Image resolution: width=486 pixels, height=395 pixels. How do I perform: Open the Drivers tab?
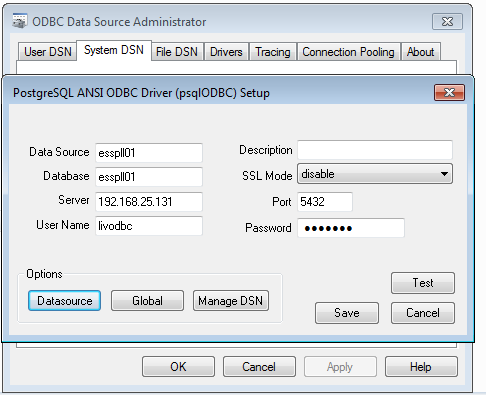tap(226, 52)
